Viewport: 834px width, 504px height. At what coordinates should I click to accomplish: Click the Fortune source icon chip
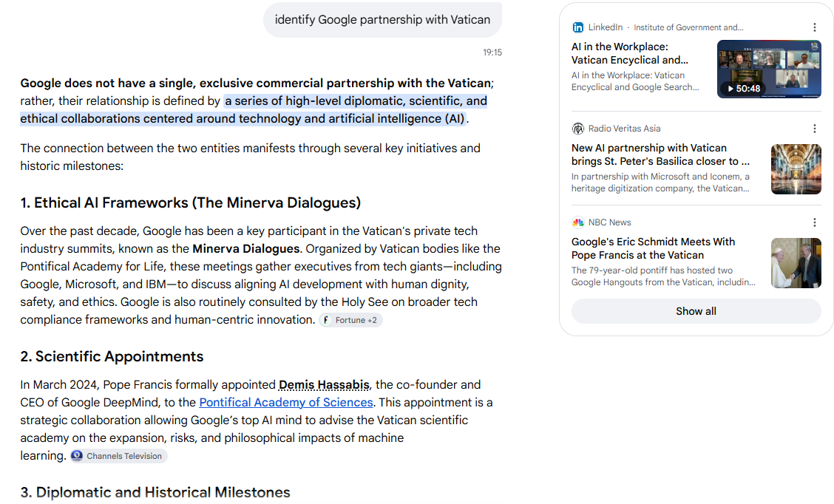(x=326, y=320)
